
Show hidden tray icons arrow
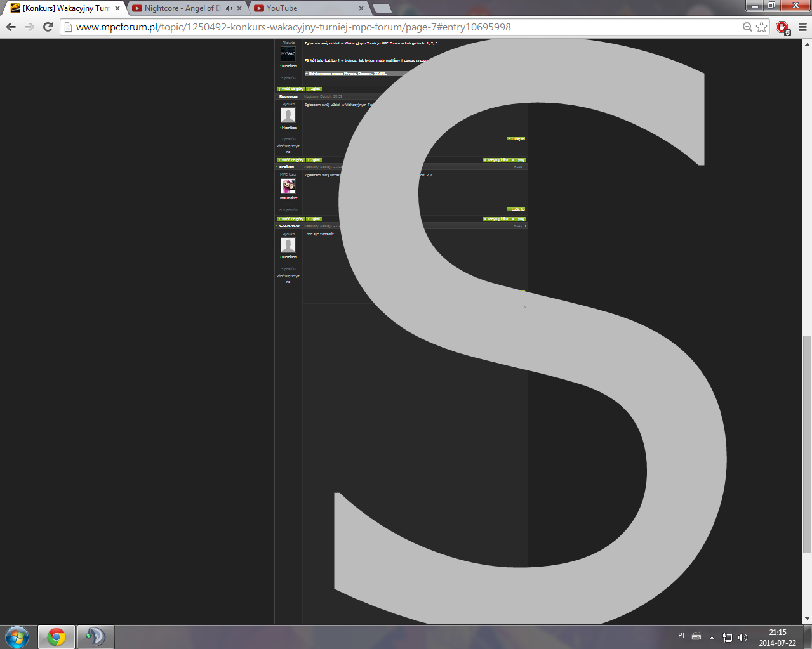pos(712,638)
